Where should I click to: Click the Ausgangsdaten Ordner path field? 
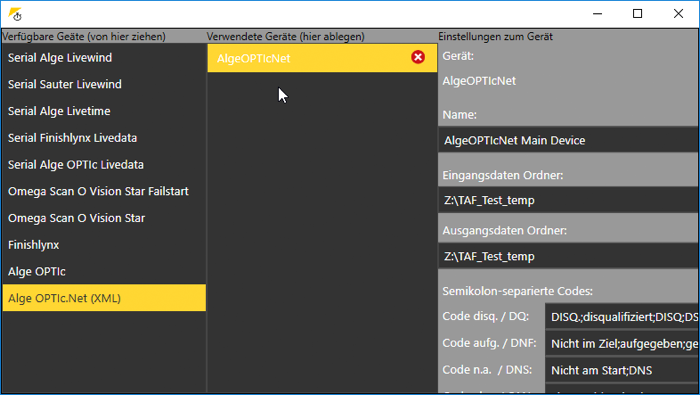tap(568, 256)
